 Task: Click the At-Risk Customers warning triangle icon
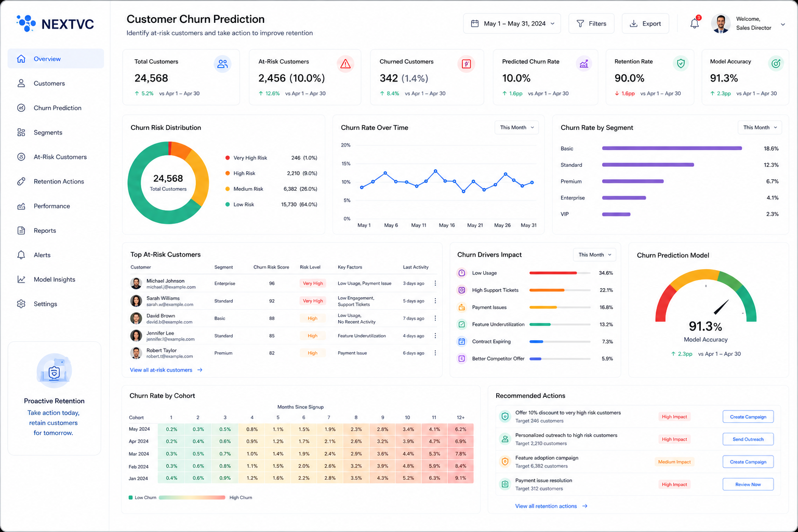point(345,64)
